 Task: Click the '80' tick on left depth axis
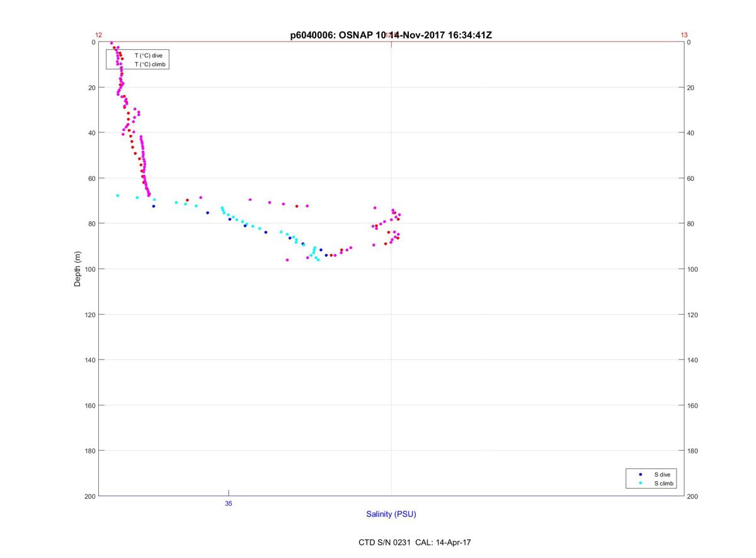(91, 224)
